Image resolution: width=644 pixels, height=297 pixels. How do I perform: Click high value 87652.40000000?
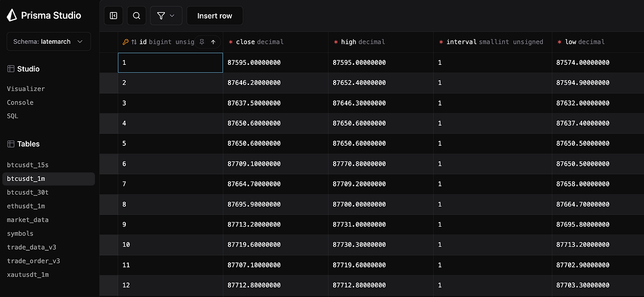point(359,83)
